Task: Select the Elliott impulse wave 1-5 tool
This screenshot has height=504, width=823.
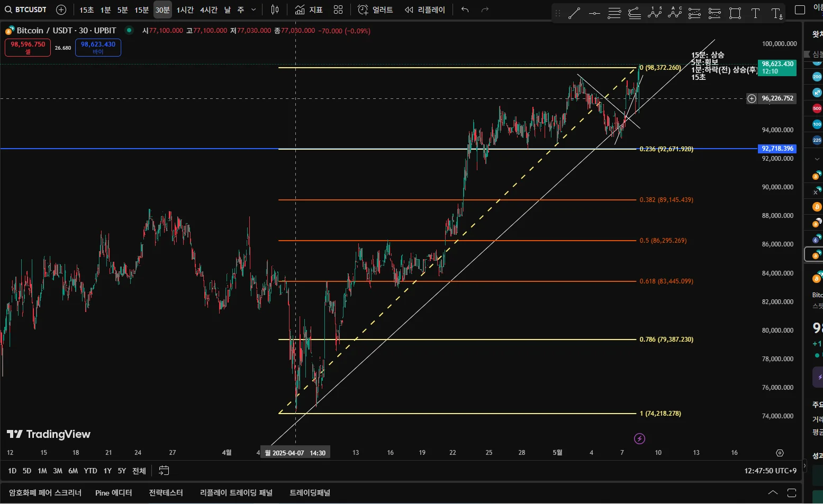Action: click(655, 13)
